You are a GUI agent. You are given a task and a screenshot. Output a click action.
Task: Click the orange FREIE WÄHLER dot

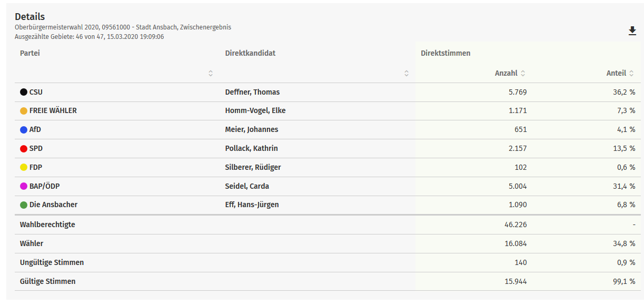(x=24, y=111)
